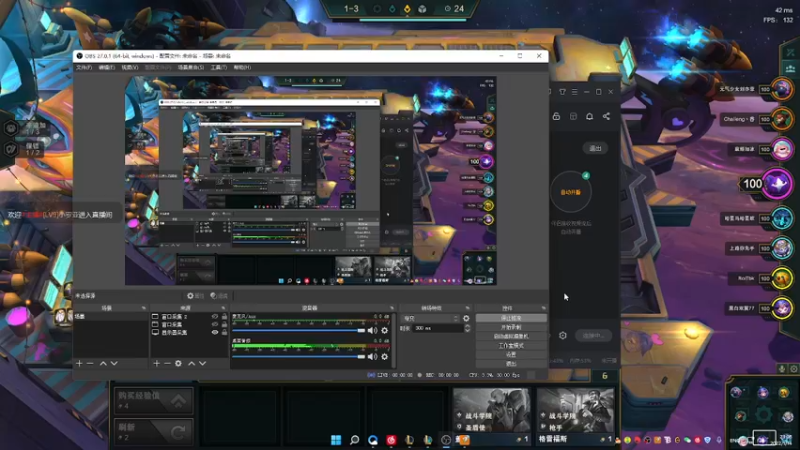
Task: Click box icon beside lock in companion window
Action: pos(573,116)
